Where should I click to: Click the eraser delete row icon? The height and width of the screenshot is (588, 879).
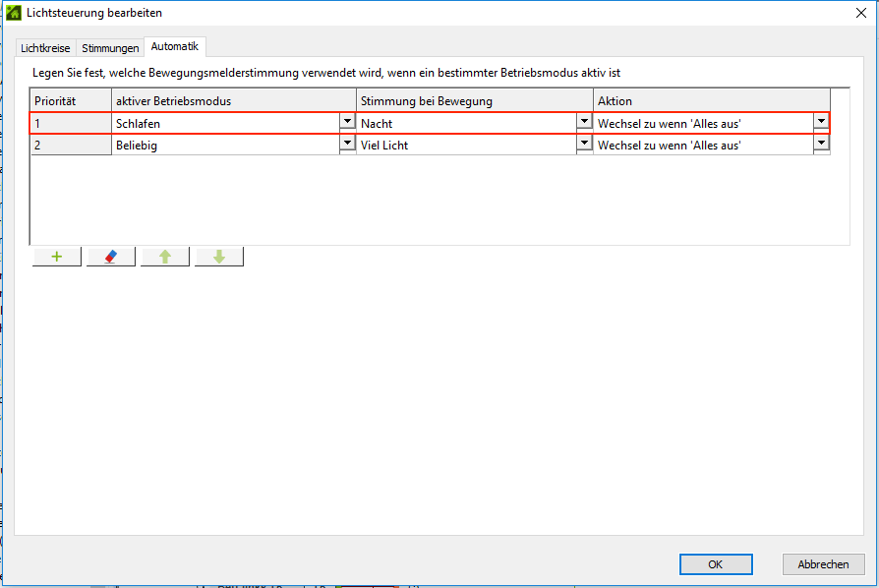point(111,257)
